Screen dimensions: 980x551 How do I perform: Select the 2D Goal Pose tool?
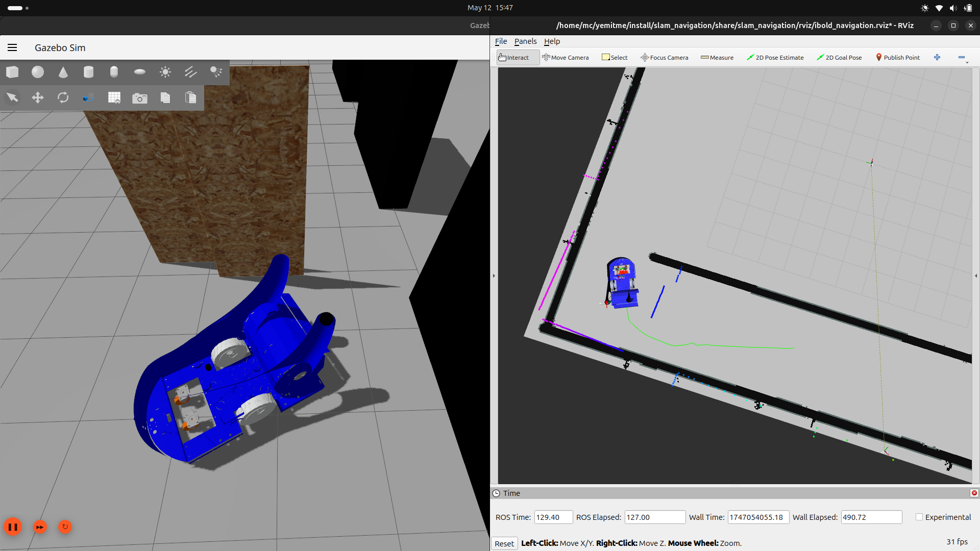click(839, 58)
